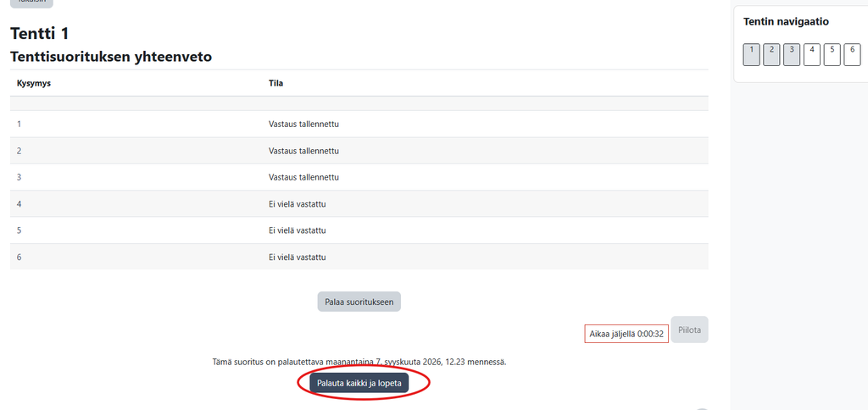Select question 6 in navigation block
The image size is (868, 410).
852,55
